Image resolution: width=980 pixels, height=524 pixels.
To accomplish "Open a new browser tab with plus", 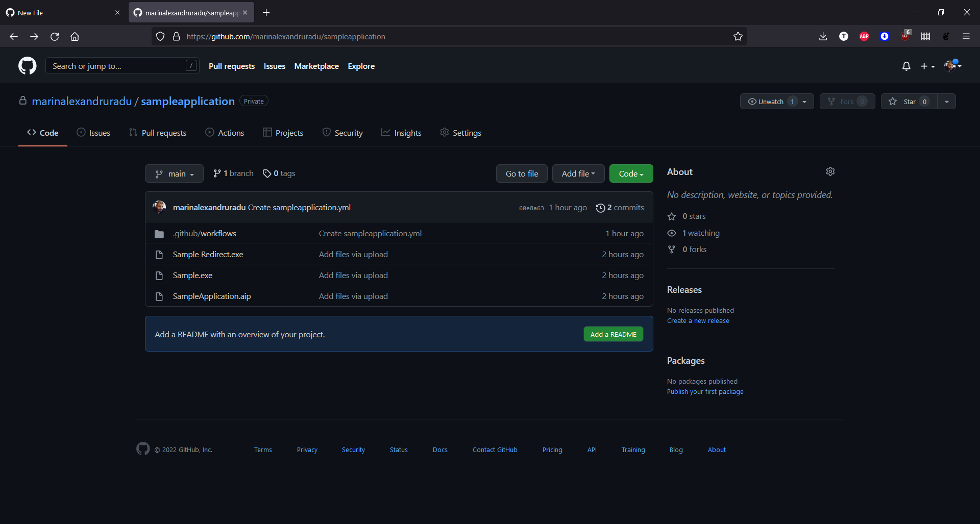I will (266, 13).
